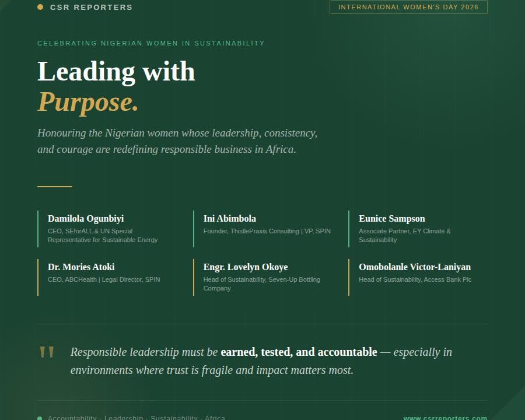Click the "Celebrating Nigerian Women in Sustainability" tagline
Image resolution: width=525 pixels, height=420 pixels.
(x=151, y=43)
